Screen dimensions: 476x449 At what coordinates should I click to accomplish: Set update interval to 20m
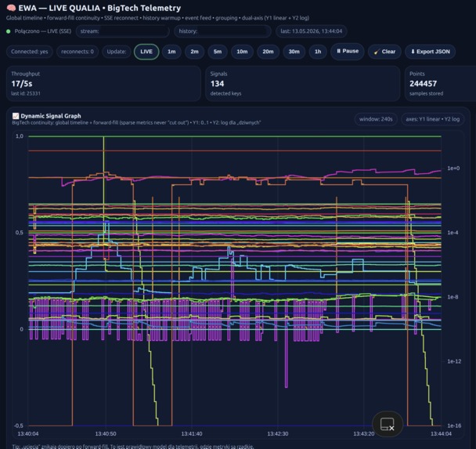click(x=268, y=52)
